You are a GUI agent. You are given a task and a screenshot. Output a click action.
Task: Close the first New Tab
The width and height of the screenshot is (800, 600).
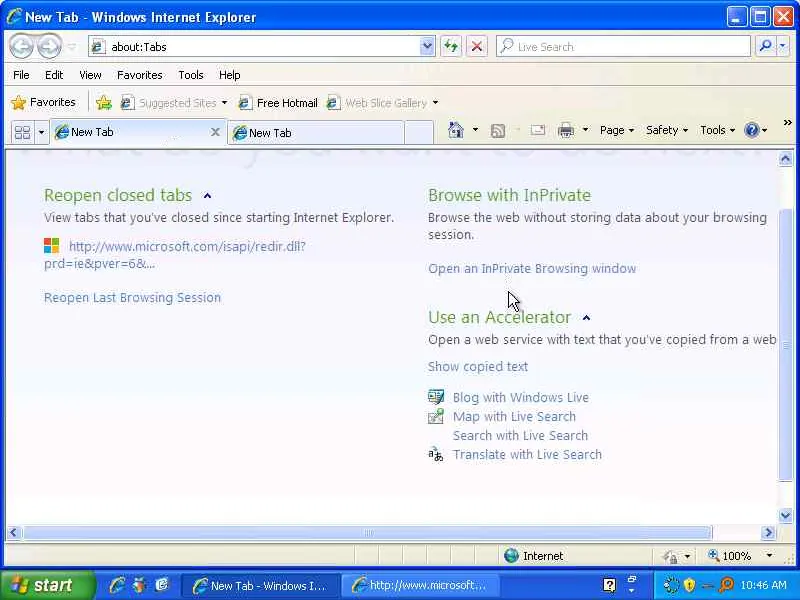point(215,132)
